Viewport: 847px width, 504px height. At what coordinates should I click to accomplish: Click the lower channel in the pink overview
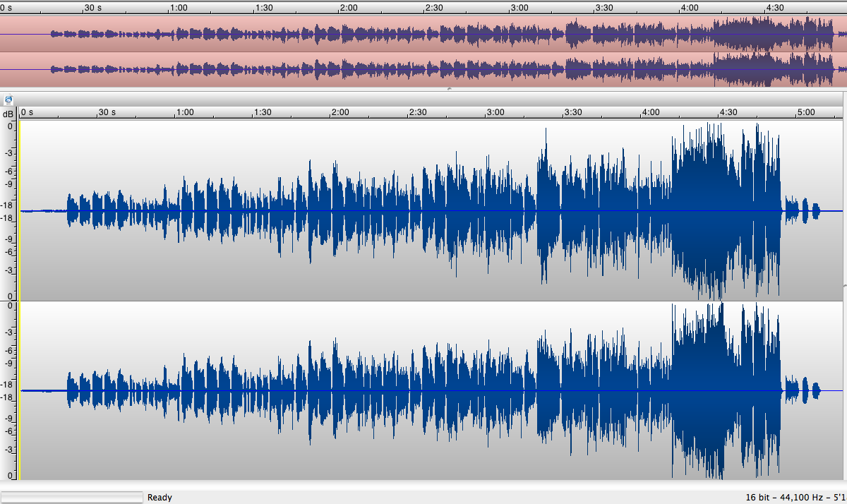(x=423, y=69)
